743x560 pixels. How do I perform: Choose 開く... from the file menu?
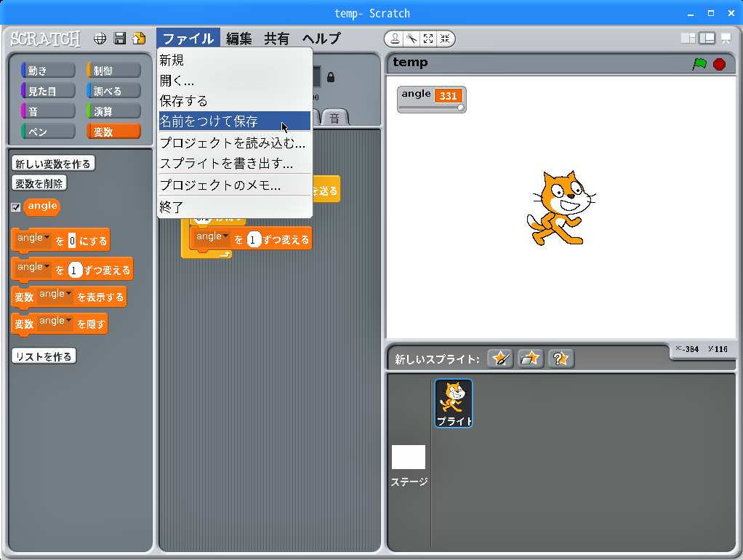click(235, 81)
